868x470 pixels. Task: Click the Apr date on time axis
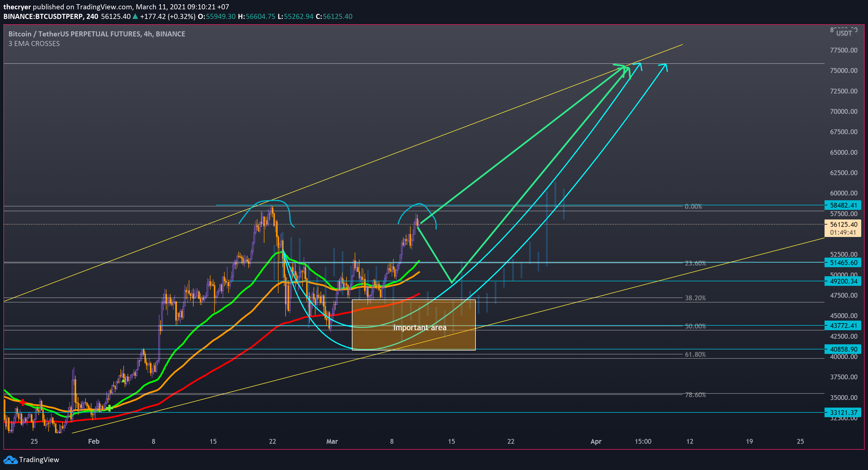(x=596, y=441)
